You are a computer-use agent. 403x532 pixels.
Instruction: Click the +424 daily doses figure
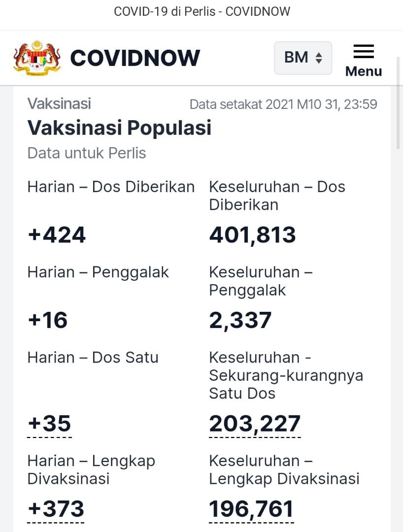56,235
